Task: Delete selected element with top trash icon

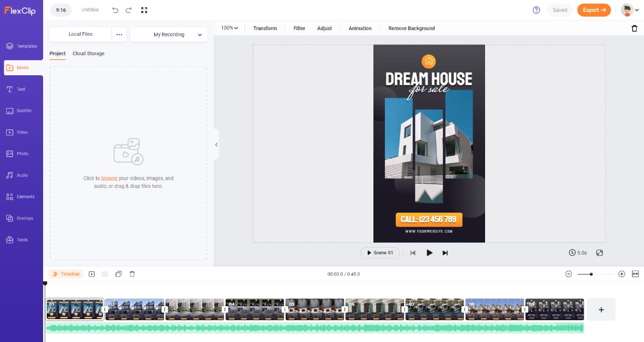Action: click(634, 29)
